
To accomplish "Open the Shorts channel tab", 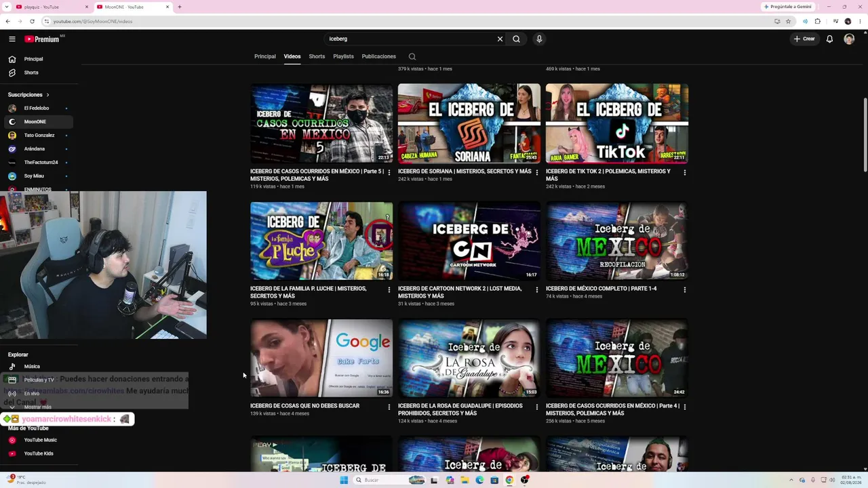I will (x=317, y=56).
